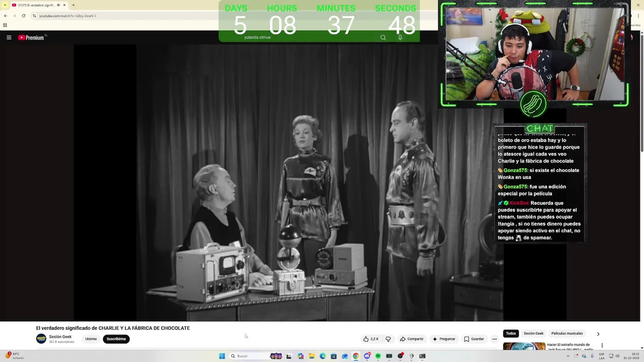
Task: Click video title about Charlie y la fábrica
Action: pyautogui.click(x=113, y=328)
